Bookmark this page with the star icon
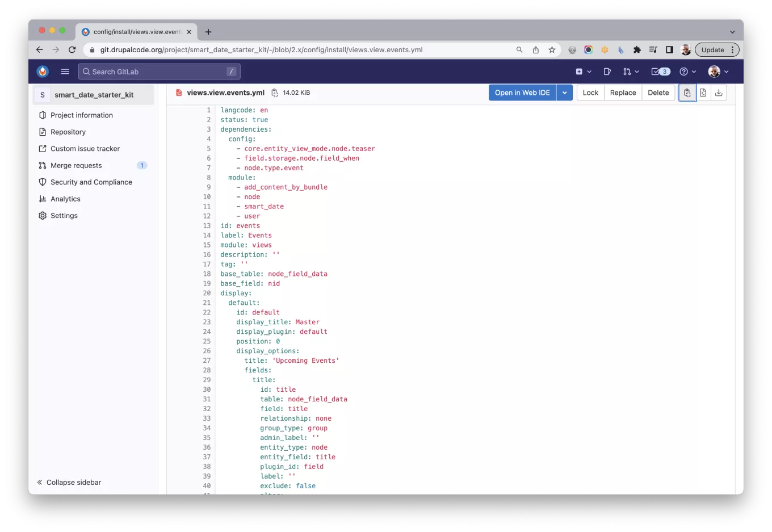 coord(552,50)
